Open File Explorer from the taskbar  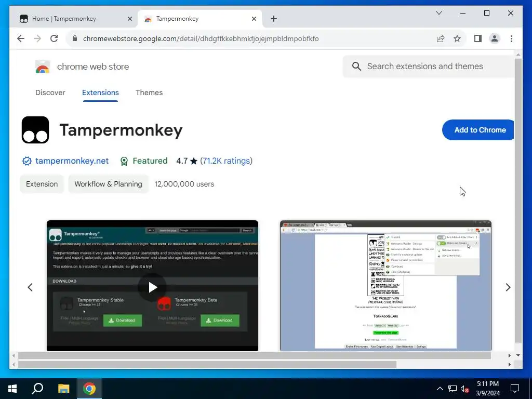coord(63,389)
